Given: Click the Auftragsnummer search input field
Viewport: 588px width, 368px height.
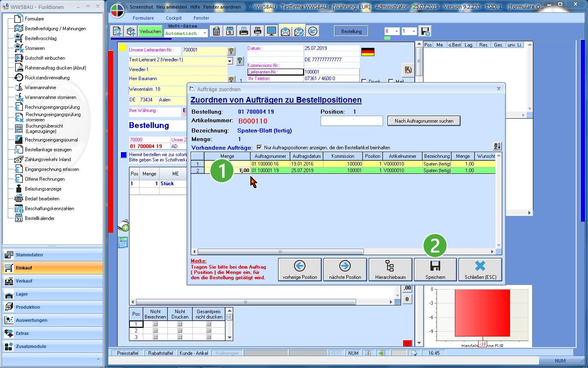Looking at the screenshot, I should [x=352, y=121].
